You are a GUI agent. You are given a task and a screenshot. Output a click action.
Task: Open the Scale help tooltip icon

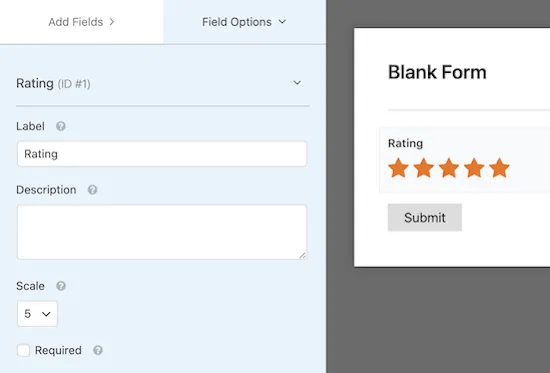click(x=61, y=286)
